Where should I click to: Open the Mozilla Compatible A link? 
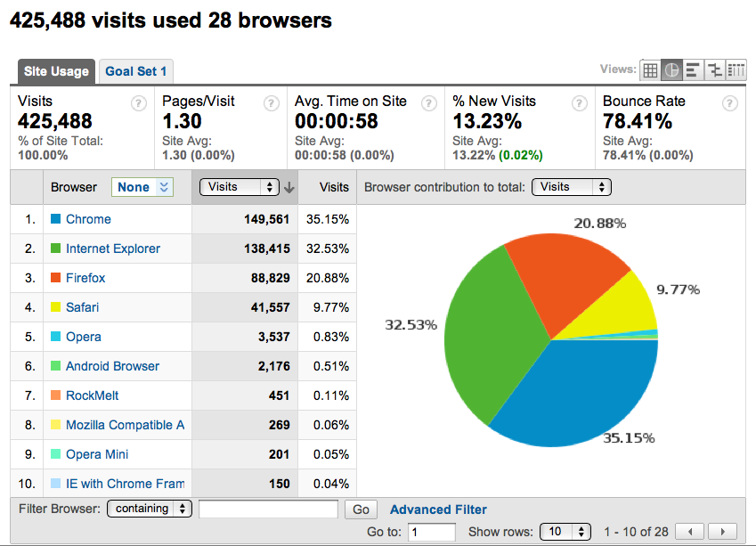tap(126, 425)
